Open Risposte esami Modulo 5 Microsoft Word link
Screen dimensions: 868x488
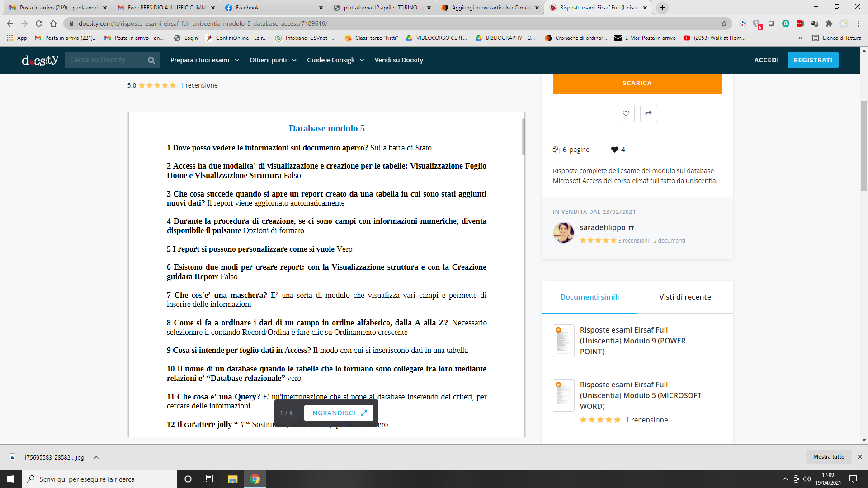pyautogui.click(x=641, y=395)
